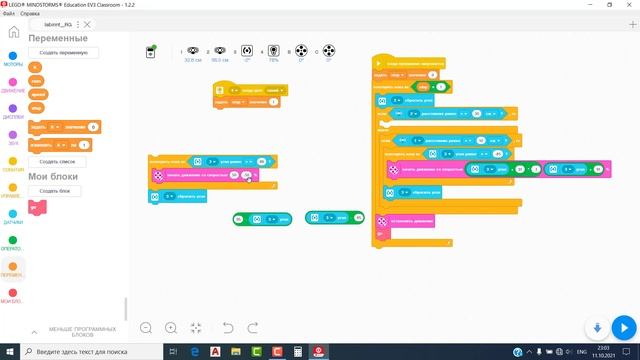Redo the last canvas action
Screen dimensions: 640x360
coord(253,328)
